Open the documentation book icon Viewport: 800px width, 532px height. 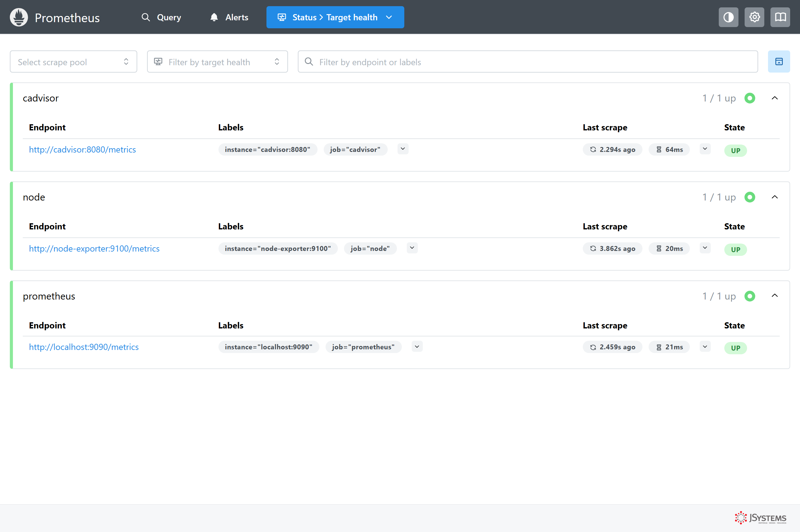coord(780,17)
